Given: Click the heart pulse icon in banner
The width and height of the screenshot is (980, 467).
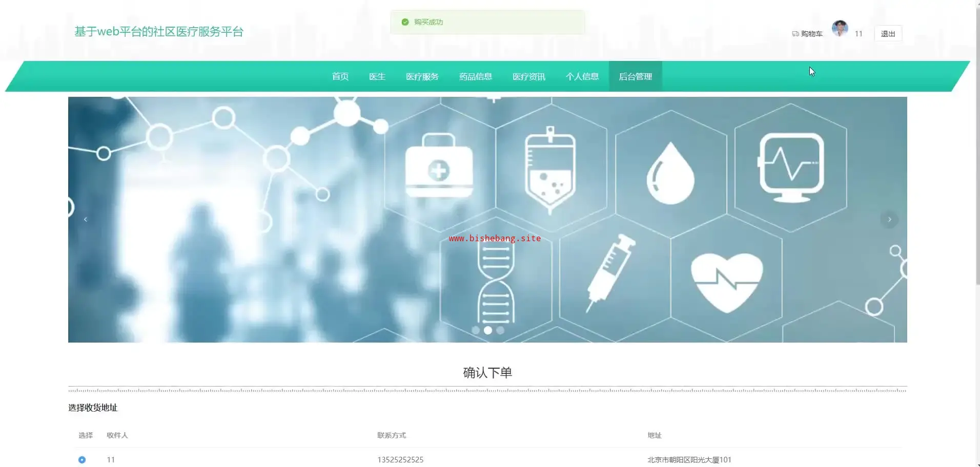Looking at the screenshot, I should click(727, 282).
